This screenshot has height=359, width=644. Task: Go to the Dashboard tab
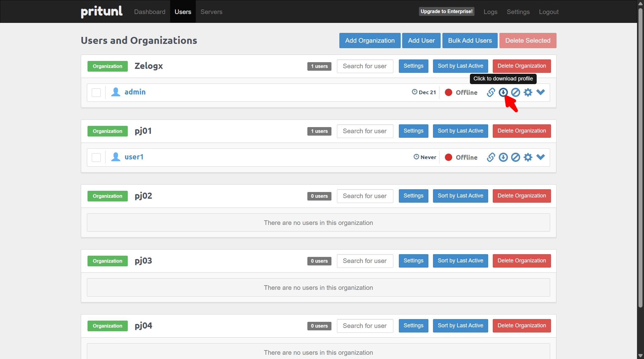pyautogui.click(x=150, y=12)
